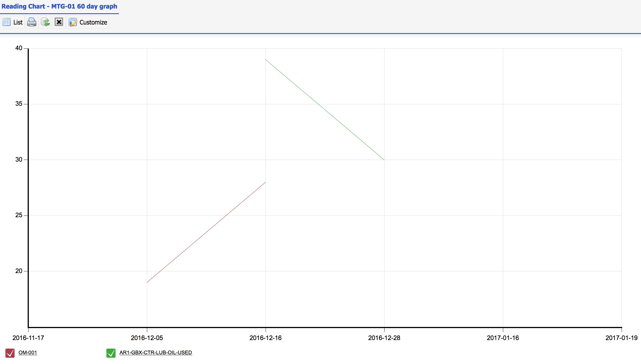Click the red OM-001 line on chart
This screenshot has height=364, width=641.
[x=206, y=232]
